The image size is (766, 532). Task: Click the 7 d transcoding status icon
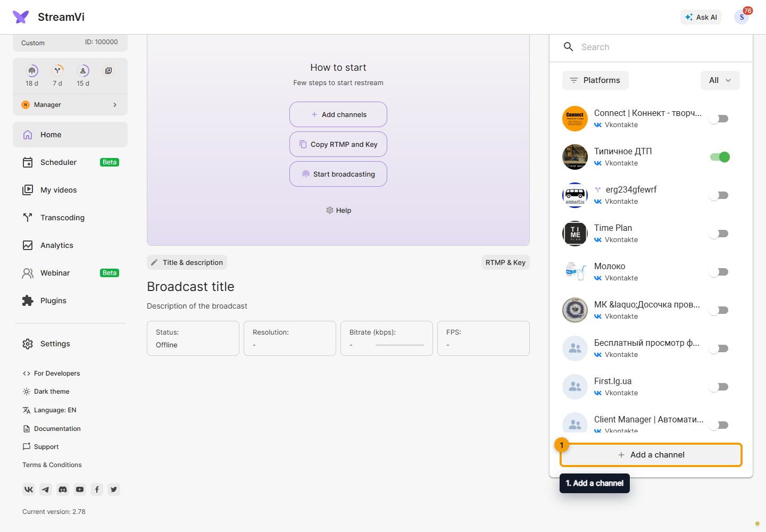57,71
